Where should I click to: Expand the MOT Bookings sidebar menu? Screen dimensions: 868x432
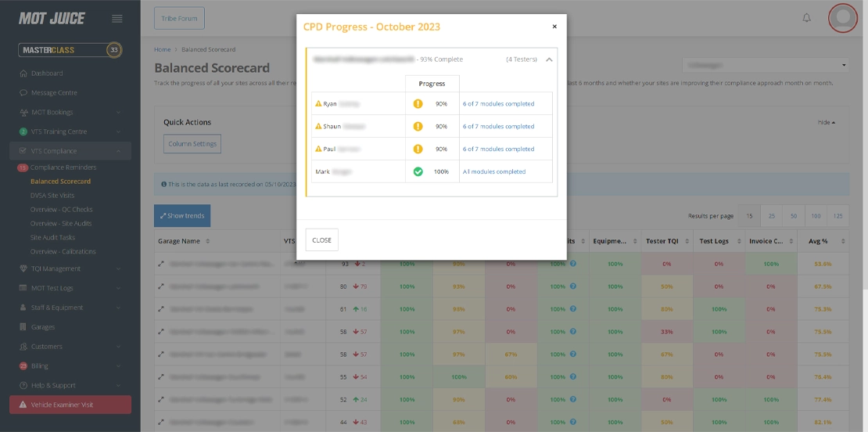[x=70, y=112]
